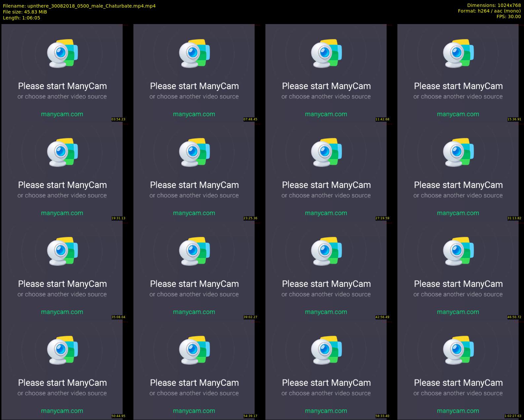
Task: Select the "Format: h264 / aac (mono)" text
Action: click(489, 11)
